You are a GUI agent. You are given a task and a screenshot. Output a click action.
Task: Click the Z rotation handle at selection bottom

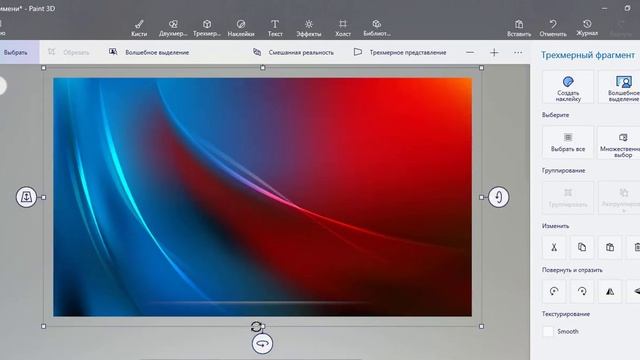256,327
